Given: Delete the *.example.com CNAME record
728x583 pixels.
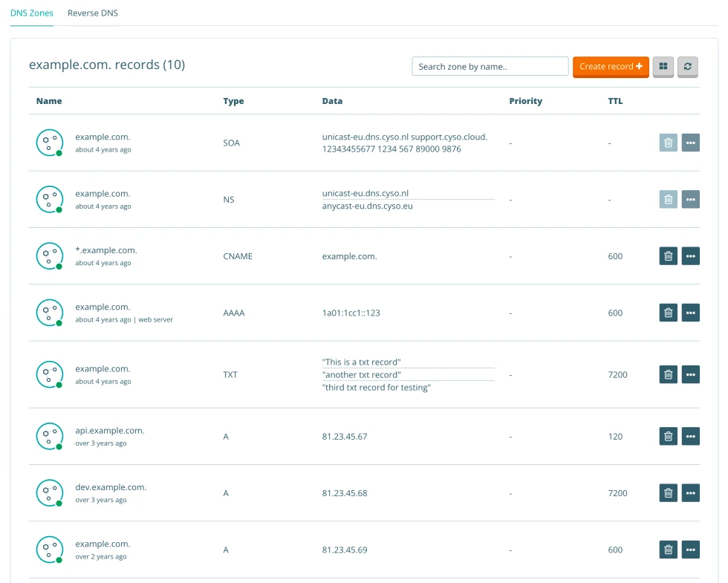Looking at the screenshot, I should pos(668,255).
